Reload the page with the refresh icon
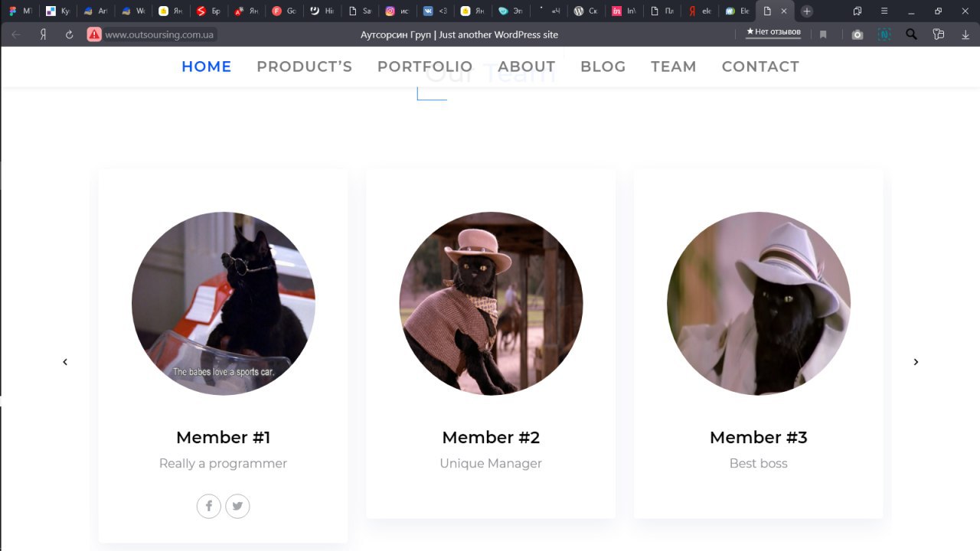 69,34
